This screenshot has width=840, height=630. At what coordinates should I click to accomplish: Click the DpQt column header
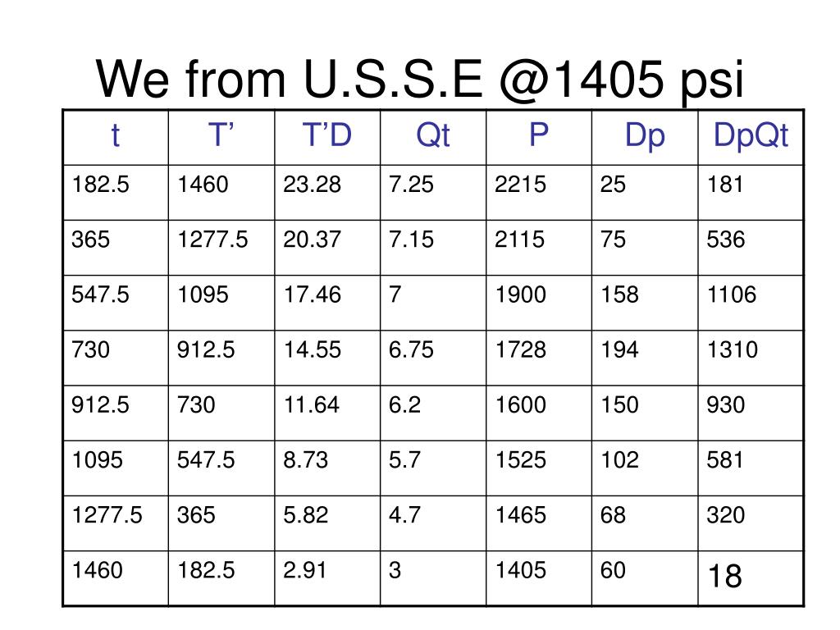point(751,137)
